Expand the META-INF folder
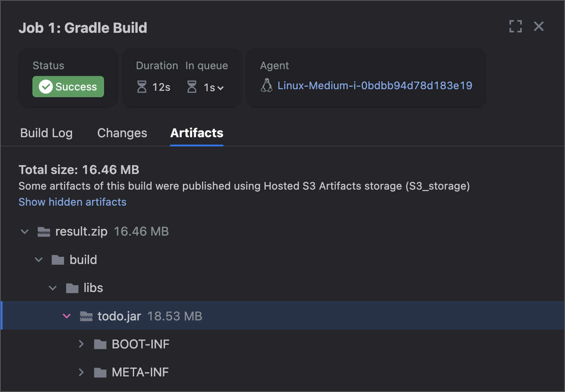The height and width of the screenshot is (392, 565). coord(81,372)
